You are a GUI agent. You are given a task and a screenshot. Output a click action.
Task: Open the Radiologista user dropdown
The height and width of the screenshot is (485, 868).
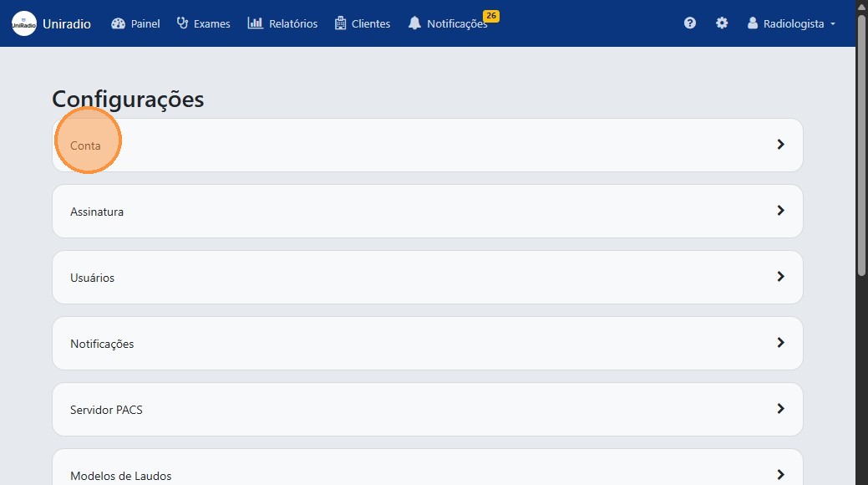point(791,23)
